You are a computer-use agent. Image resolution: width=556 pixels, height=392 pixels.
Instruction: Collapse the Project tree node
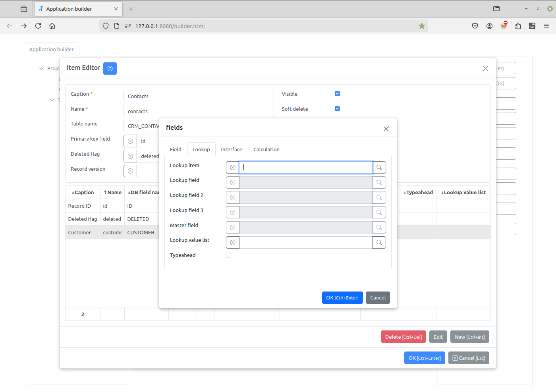pos(41,69)
